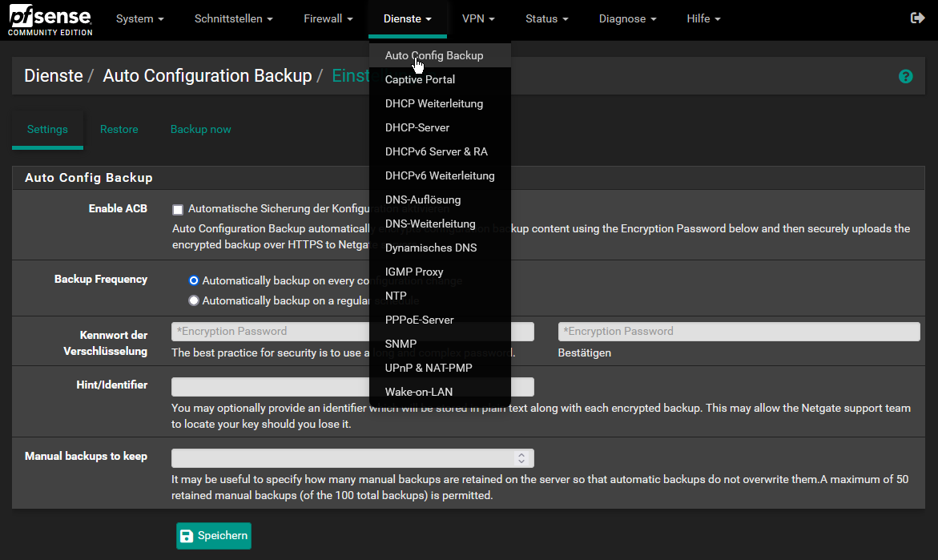The image size is (938, 560).
Task: Open the Backup now tab
Action: (200, 129)
